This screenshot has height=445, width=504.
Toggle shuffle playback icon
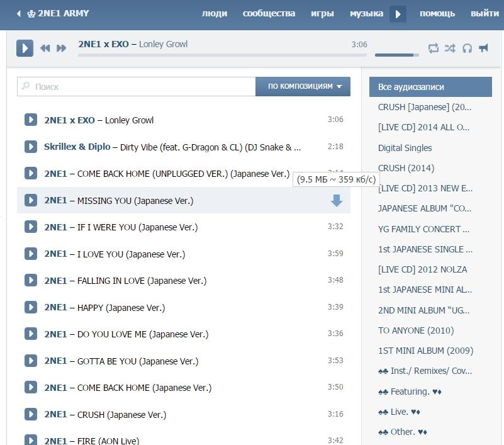click(x=450, y=48)
